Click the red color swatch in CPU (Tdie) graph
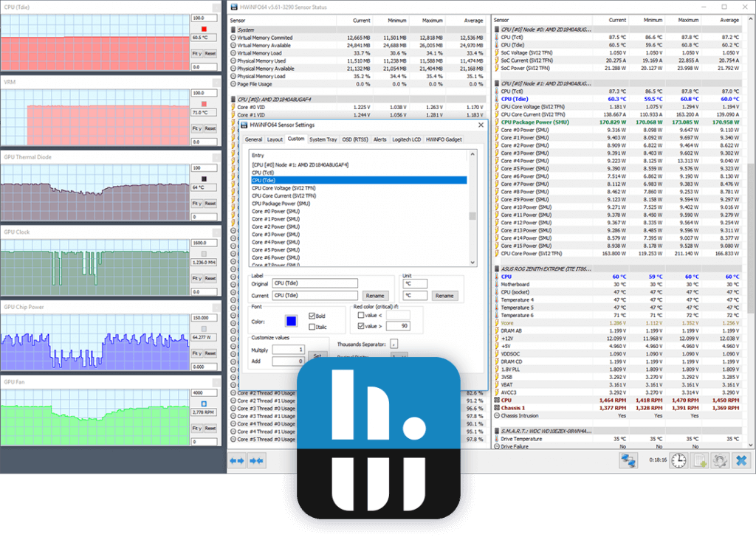The image size is (756, 537). point(204,29)
